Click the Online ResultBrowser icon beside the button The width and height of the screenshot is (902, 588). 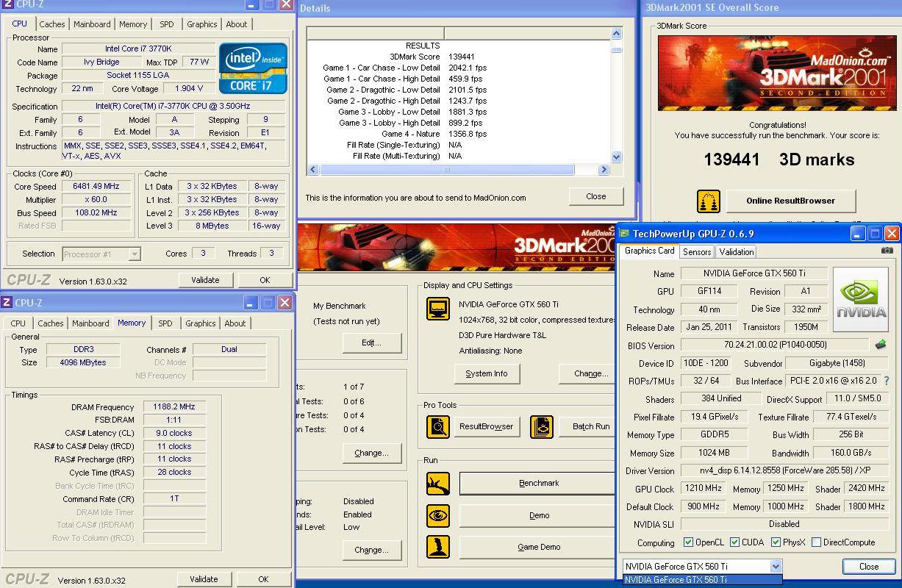(709, 201)
